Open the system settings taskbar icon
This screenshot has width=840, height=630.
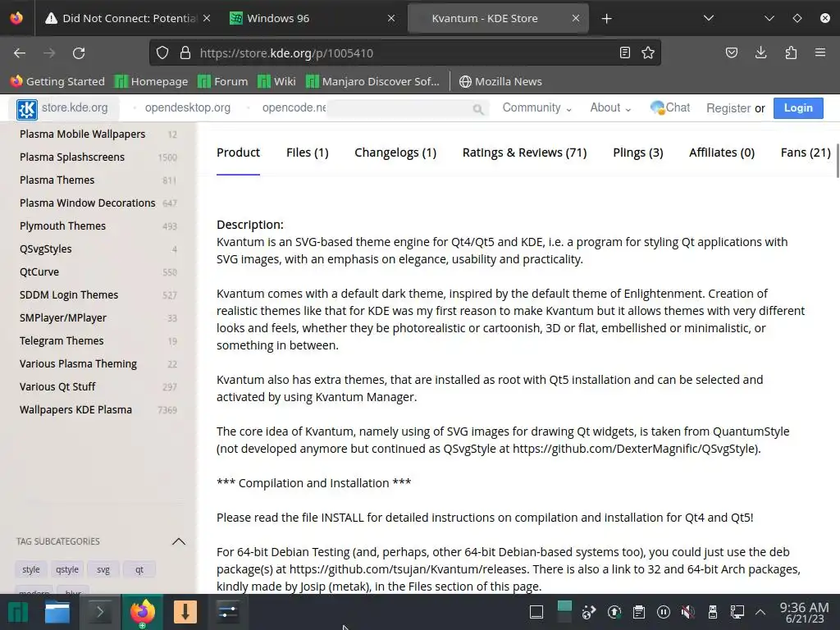pyautogui.click(x=228, y=612)
